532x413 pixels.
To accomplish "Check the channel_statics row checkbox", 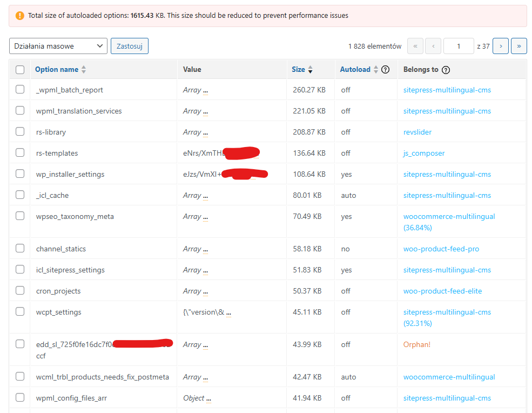I will (x=20, y=248).
